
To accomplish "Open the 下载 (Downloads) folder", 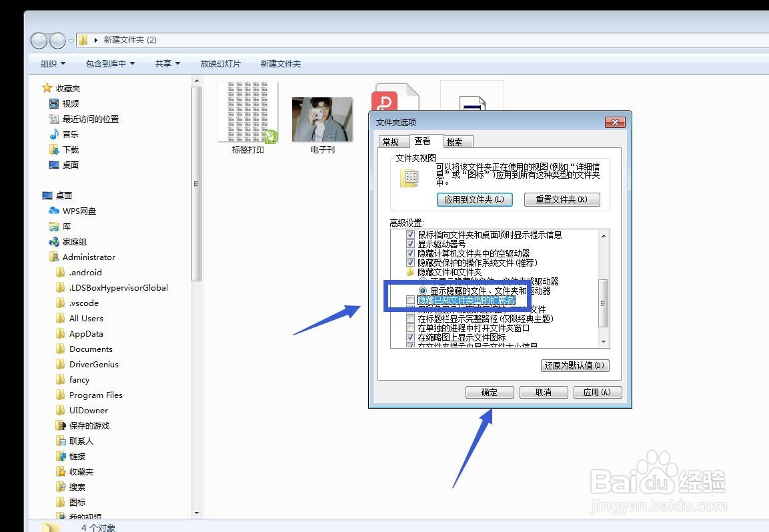I will pyautogui.click(x=69, y=149).
